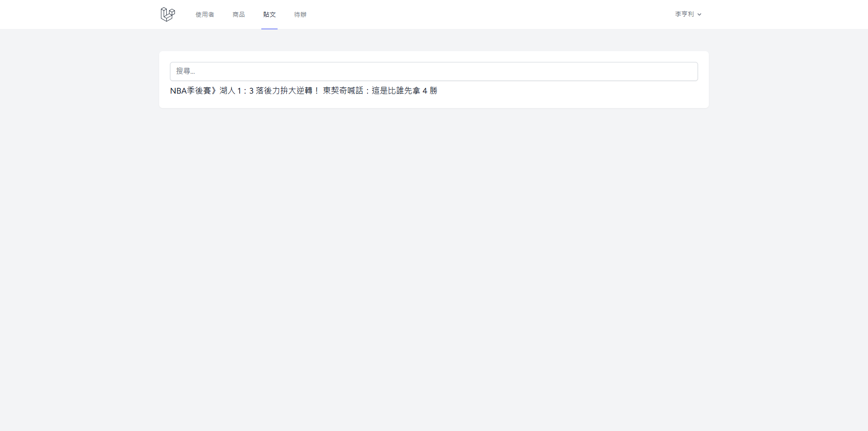
Task: Open the 使用者 navigation tab
Action: pyautogui.click(x=205, y=14)
